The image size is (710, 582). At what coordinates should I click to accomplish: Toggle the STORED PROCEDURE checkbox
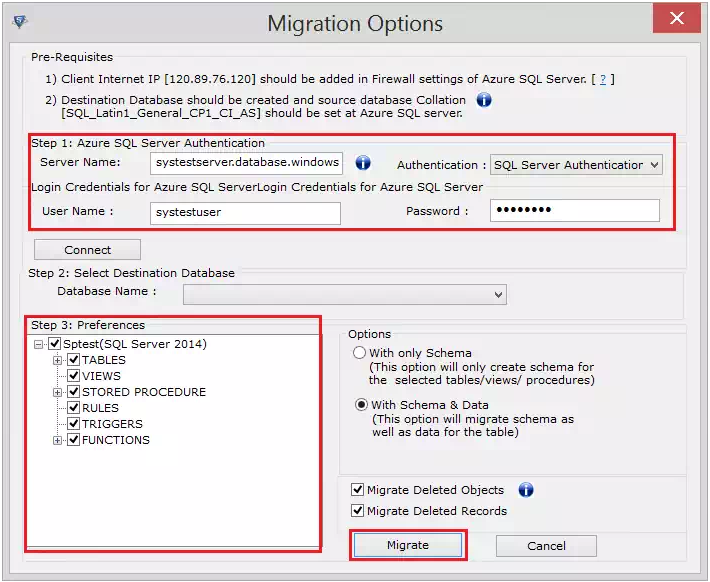73,392
